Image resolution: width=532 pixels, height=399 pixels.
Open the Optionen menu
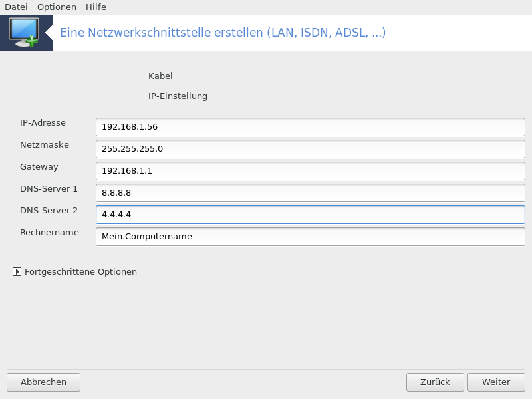(57, 7)
